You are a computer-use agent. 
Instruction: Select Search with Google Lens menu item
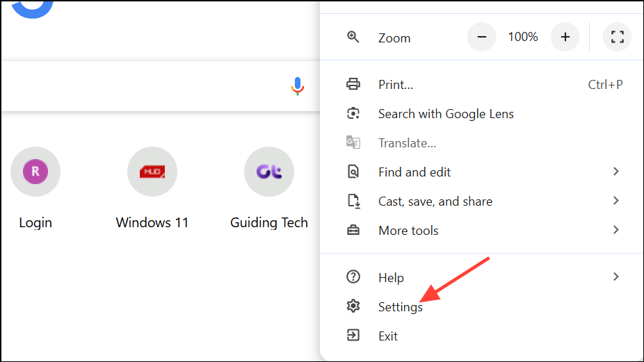pyautogui.click(x=446, y=114)
